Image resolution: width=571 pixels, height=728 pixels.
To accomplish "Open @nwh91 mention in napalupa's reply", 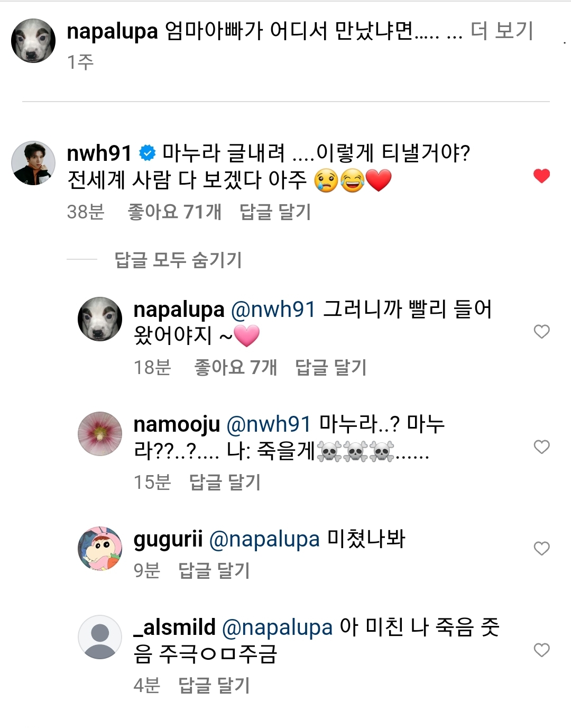I will pos(273,310).
